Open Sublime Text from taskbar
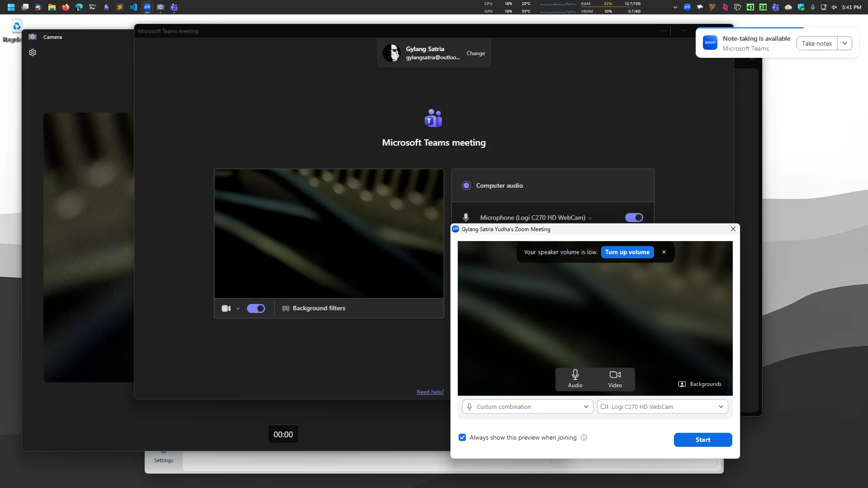 (120, 7)
